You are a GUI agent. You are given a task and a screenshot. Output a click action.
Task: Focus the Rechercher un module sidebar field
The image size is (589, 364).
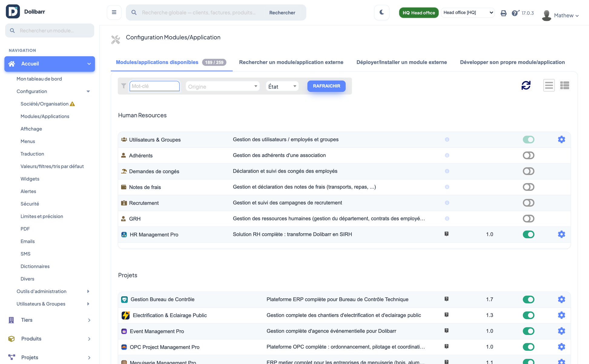(50, 31)
